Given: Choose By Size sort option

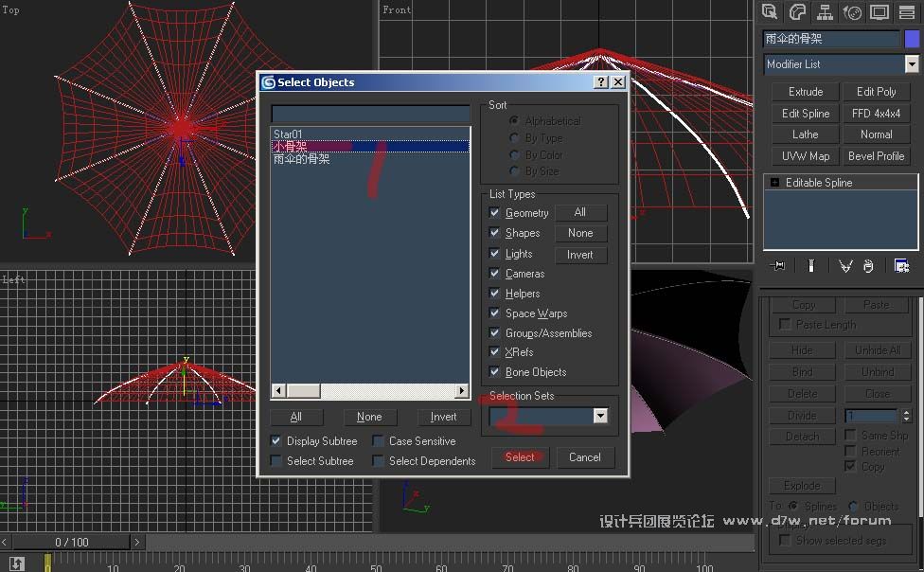Looking at the screenshot, I should (x=514, y=171).
